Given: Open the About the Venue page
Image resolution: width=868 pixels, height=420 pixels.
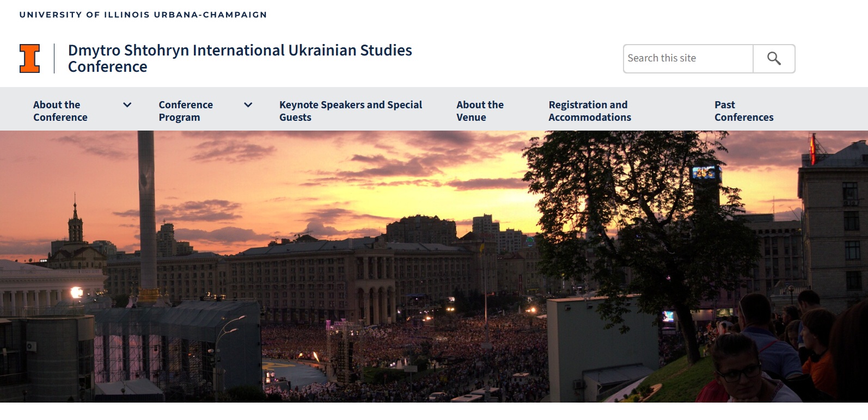Looking at the screenshot, I should [x=479, y=111].
